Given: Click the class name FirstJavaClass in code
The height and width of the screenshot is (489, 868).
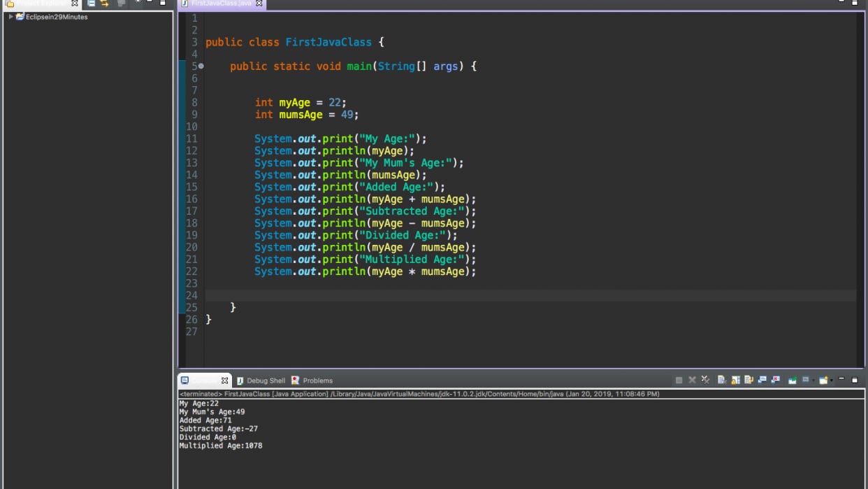Looking at the screenshot, I should [x=328, y=42].
